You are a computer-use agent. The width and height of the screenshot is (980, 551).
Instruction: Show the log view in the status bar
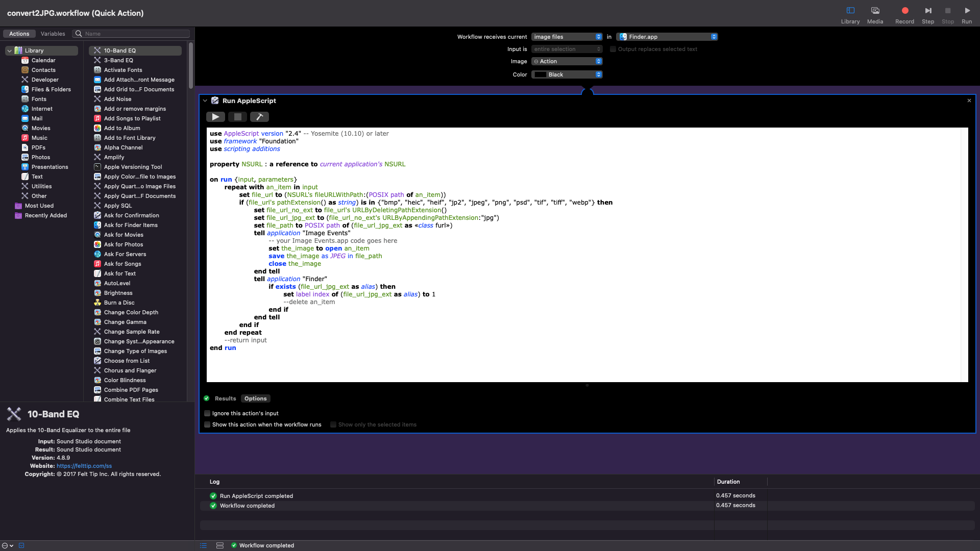203,545
